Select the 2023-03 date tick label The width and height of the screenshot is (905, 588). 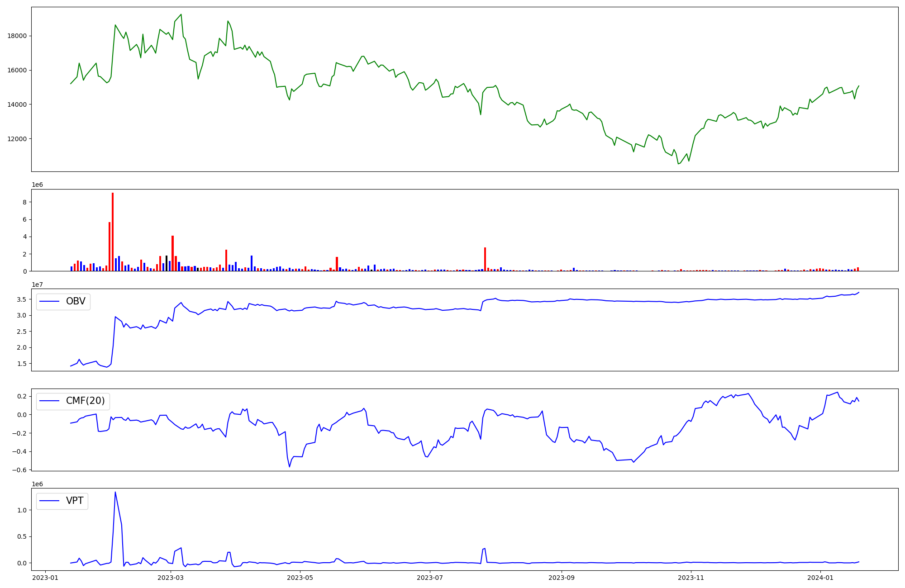(x=171, y=578)
